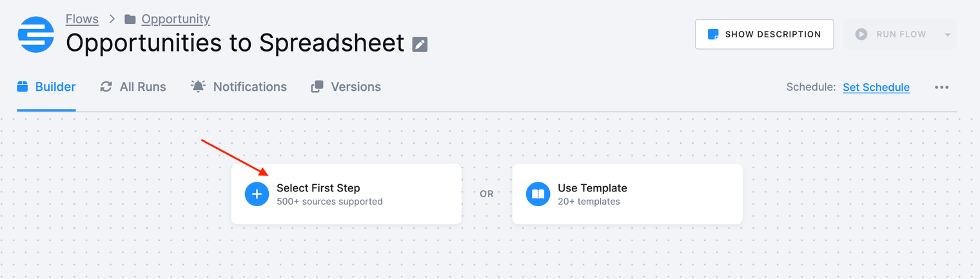Click the Versions stack icon

coord(317,86)
